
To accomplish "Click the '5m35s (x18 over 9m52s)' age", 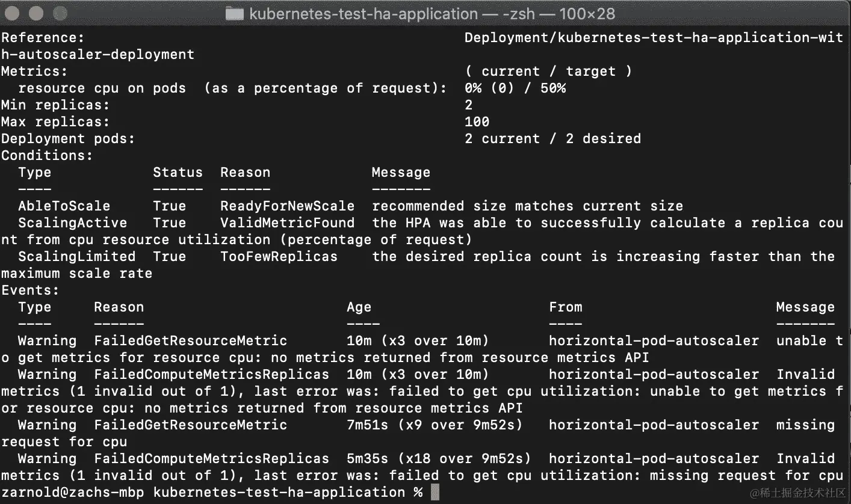I will tap(439, 459).
